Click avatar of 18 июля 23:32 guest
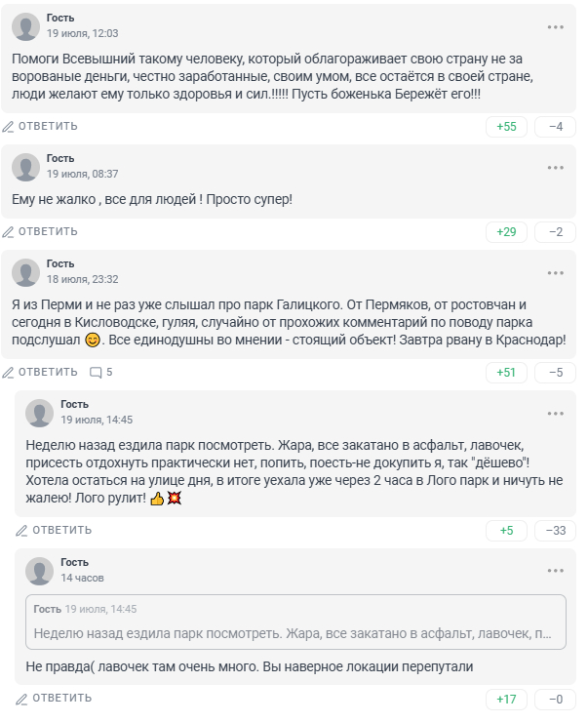 click(26, 272)
